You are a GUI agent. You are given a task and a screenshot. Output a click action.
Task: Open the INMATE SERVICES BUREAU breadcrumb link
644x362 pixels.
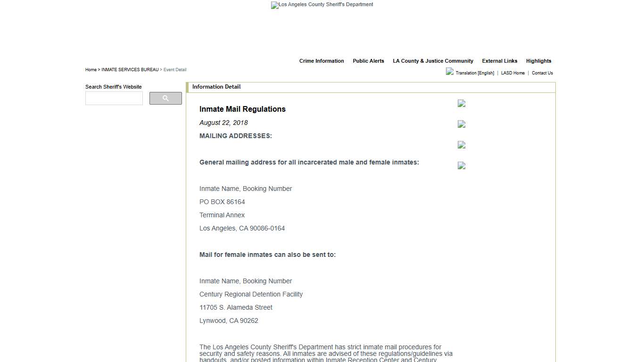pos(129,69)
